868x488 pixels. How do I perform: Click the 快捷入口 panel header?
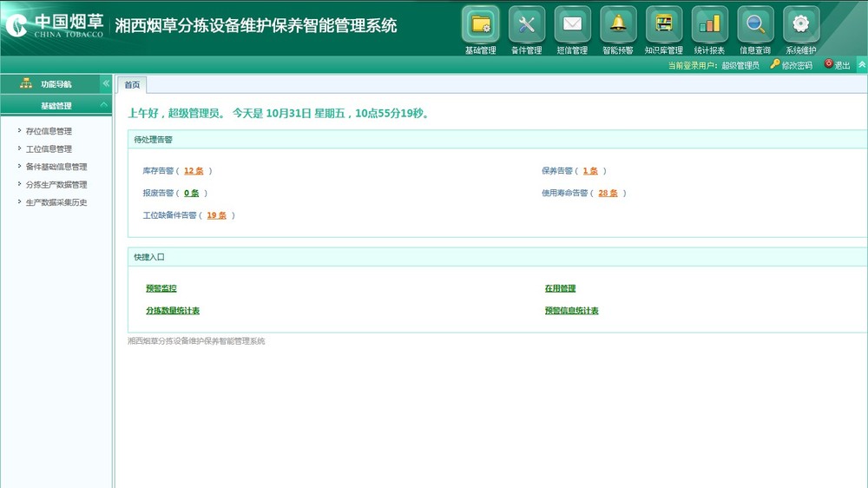click(x=497, y=257)
